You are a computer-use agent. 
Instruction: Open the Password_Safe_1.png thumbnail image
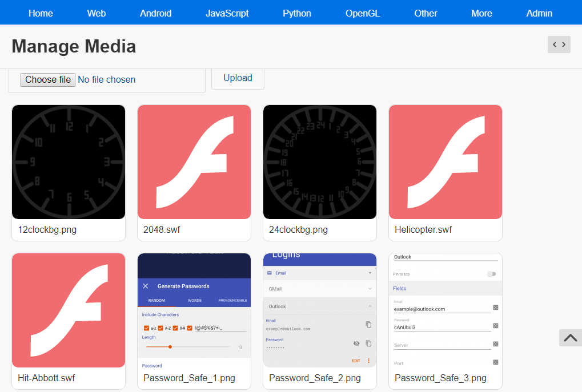194,310
